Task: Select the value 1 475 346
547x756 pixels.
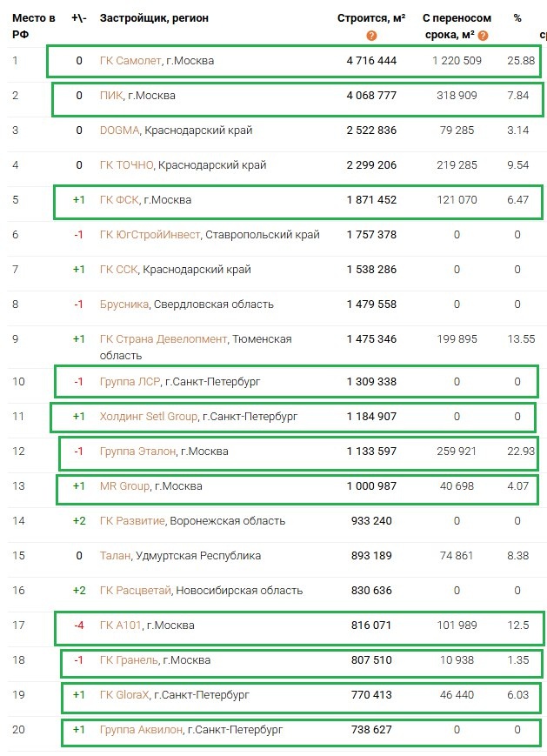Action: (371, 339)
